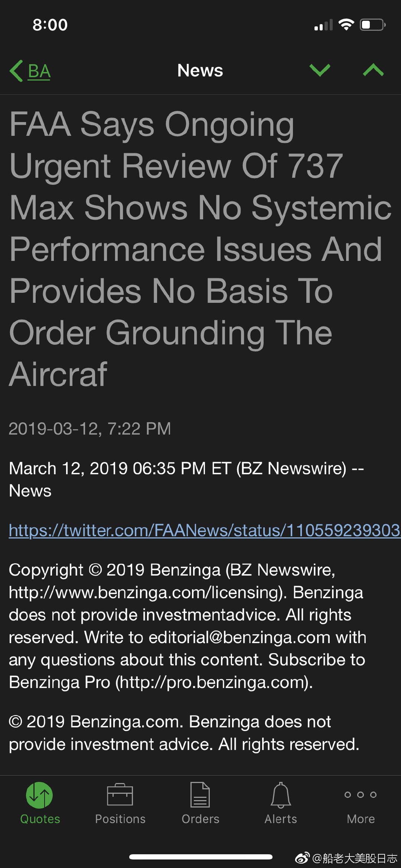Select the Alerts tab label

281,819
